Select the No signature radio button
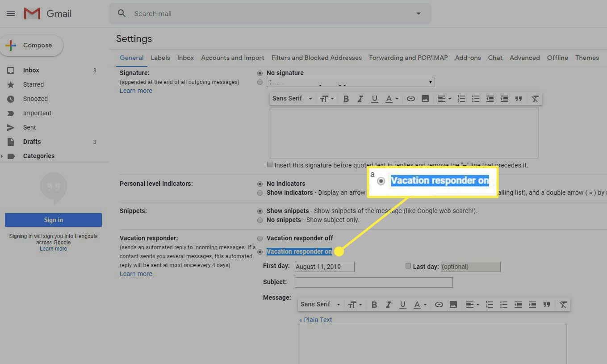The height and width of the screenshot is (364, 607). [x=260, y=73]
